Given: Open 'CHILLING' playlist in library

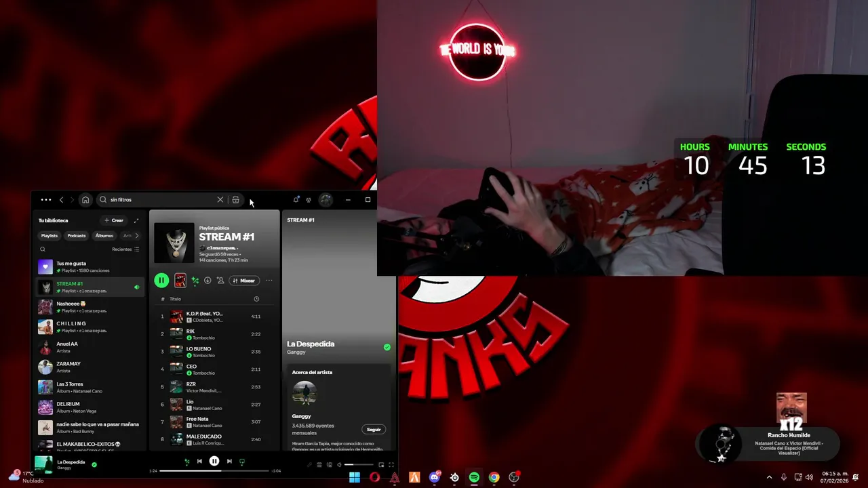Looking at the screenshot, I should pos(90,327).
